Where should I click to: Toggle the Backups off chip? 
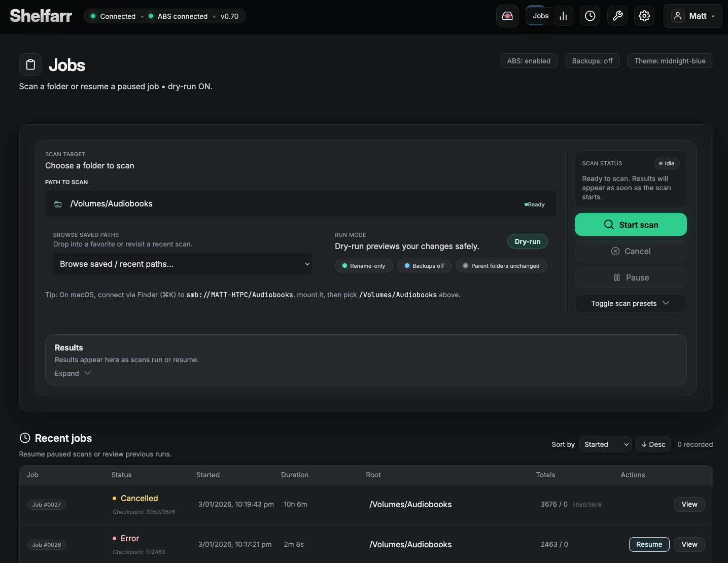coord(424,265)
